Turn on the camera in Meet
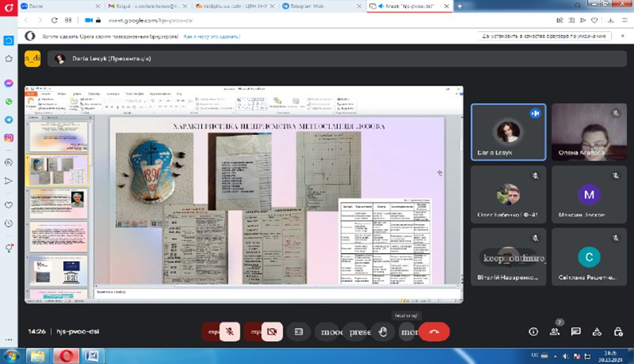Viewport: 634px width, 364px height. pyautogui.click(x=271, y=331)
